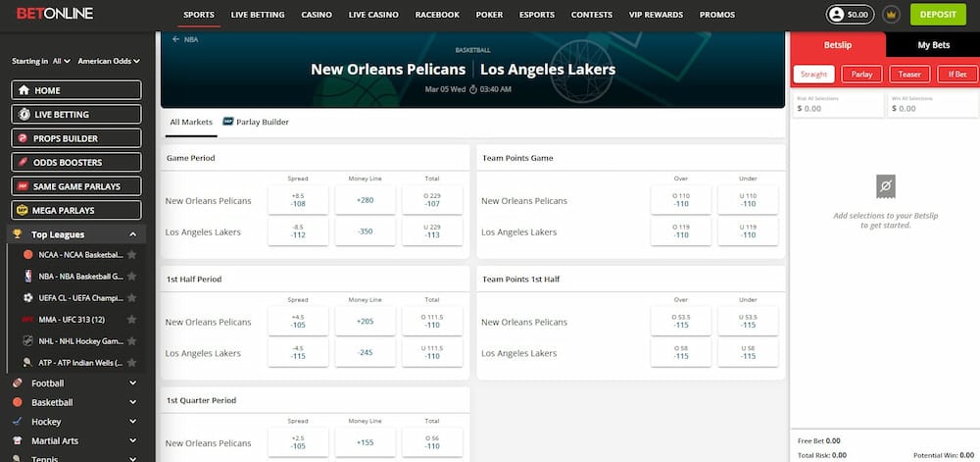Select LIVE CASINO in top navigation

(373, 15)
